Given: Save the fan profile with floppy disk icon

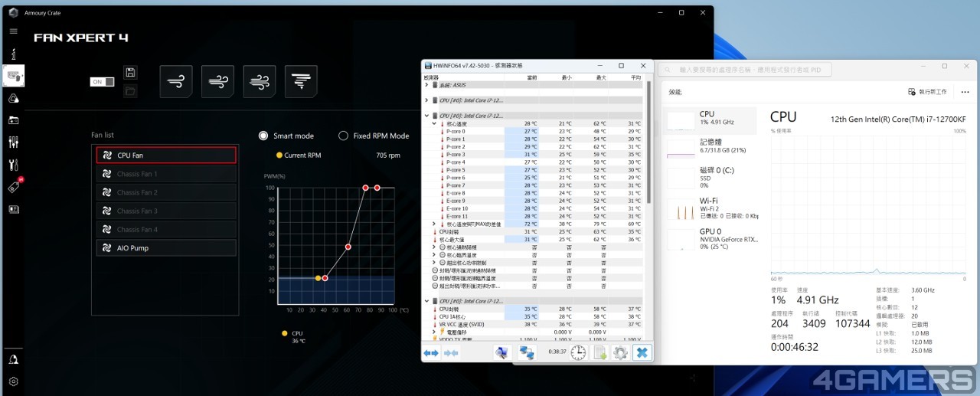Looking at the screenshot, I should [x=130, y=73].
